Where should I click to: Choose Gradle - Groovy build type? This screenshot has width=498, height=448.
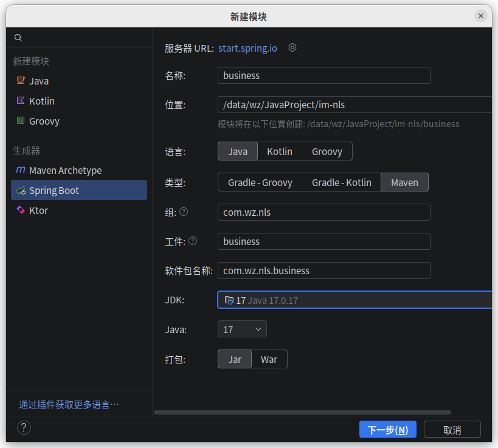(x=260, y=182)
